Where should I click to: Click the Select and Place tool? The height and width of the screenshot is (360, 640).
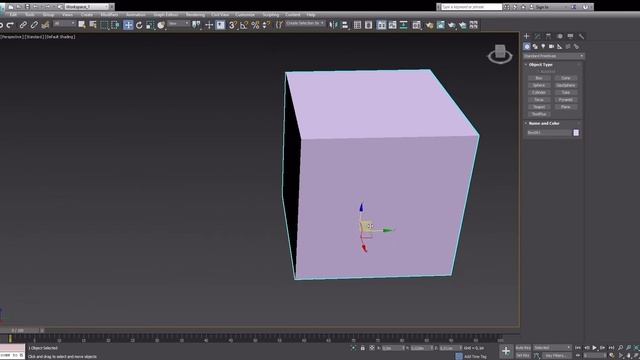click(x=161, y=25)
